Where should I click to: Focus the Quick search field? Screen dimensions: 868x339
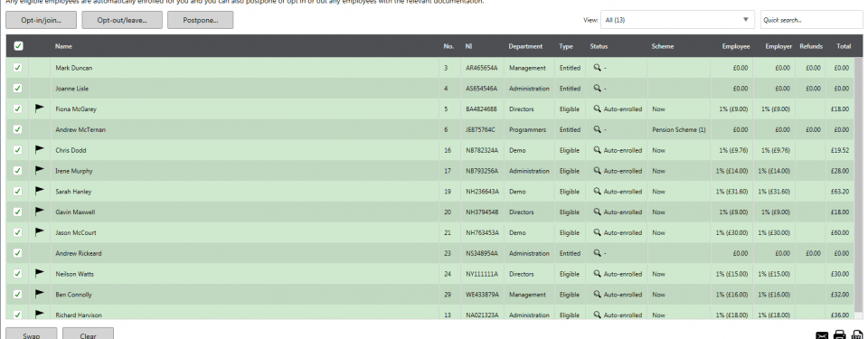811,20
